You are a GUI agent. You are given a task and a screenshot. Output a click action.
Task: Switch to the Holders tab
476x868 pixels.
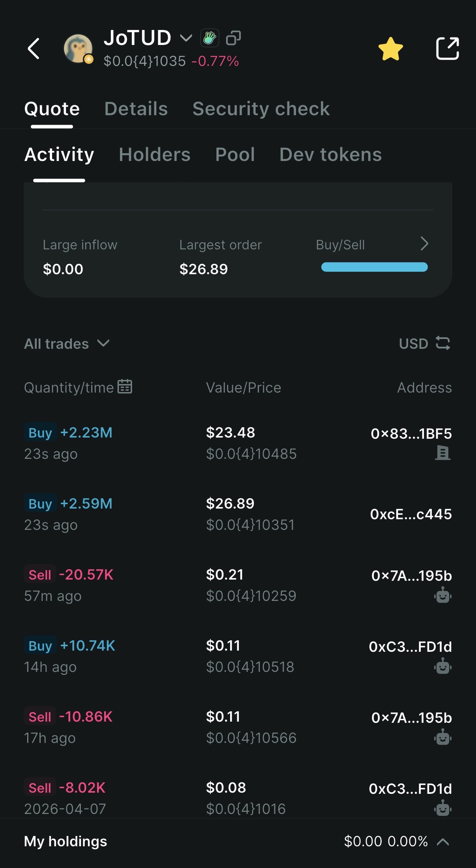click(155, 155)
